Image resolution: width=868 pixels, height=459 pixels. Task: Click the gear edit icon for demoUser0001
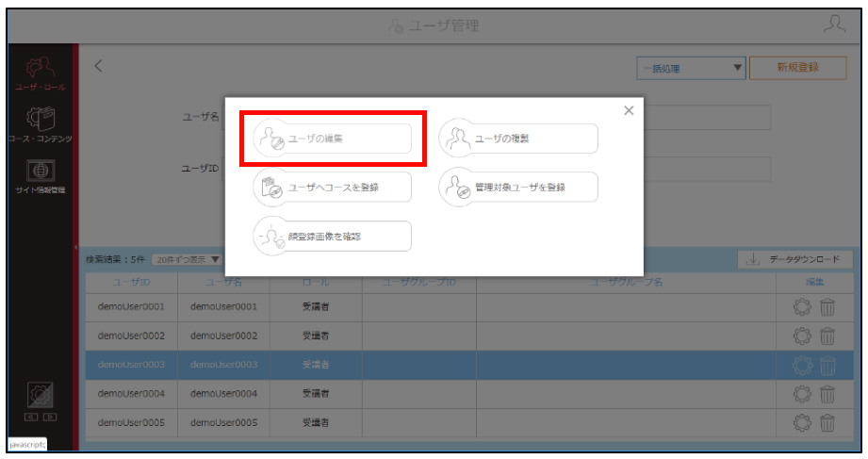click(802, 306)
